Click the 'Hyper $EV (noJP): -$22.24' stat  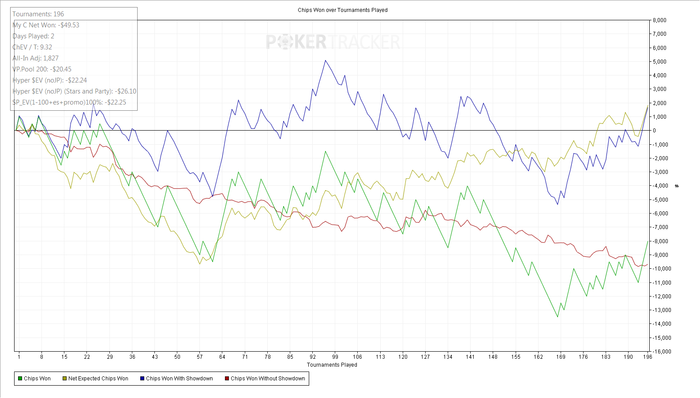click(x=50, y=80)
